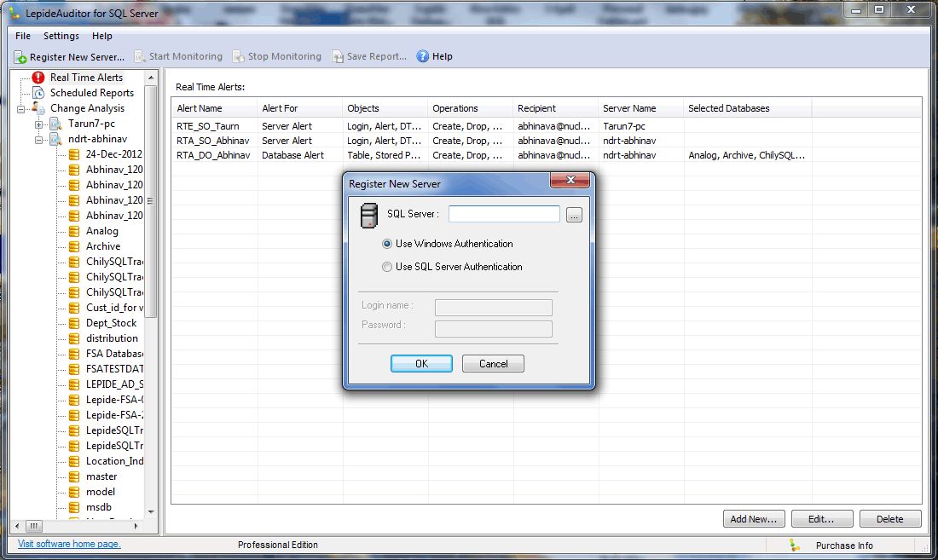Image resolution: width=938 pixels, height=560 pixels.
Task: Click database icon beside msdb
Action: pyautogui.click(x=74, y=507)
